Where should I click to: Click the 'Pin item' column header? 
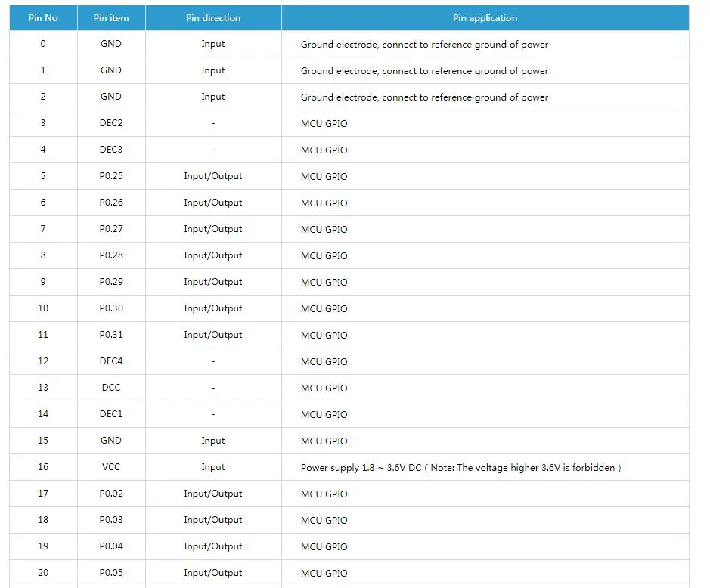pos(111,17)
